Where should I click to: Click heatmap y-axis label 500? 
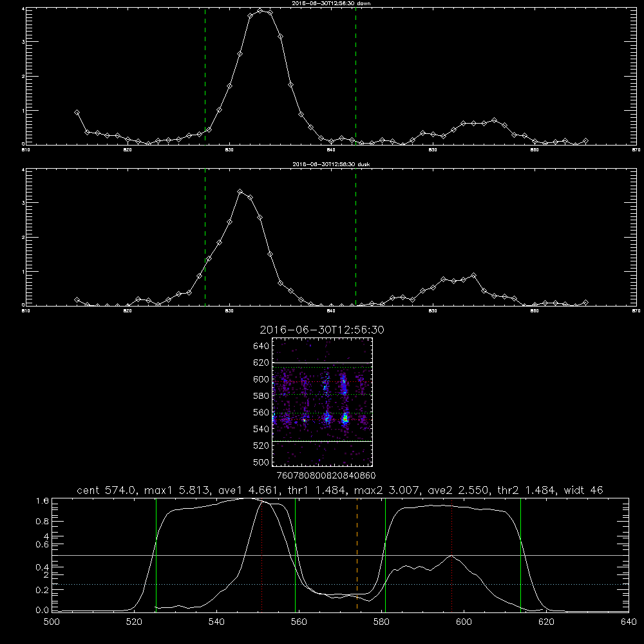(x=261, y=462)
